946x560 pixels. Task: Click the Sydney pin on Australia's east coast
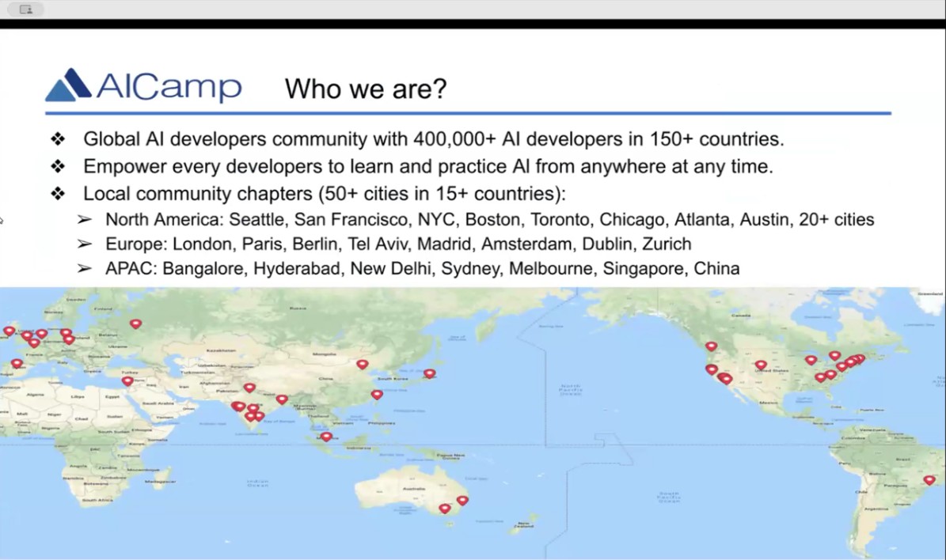tap(462, 501)
